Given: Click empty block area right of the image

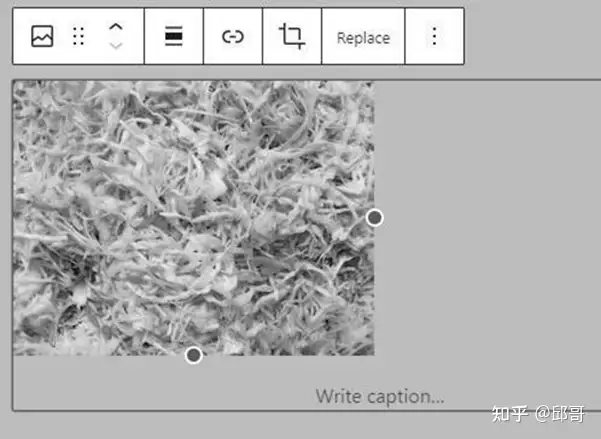Looking at the screenshot, I should pyautogui.click(x=487, y=219).
